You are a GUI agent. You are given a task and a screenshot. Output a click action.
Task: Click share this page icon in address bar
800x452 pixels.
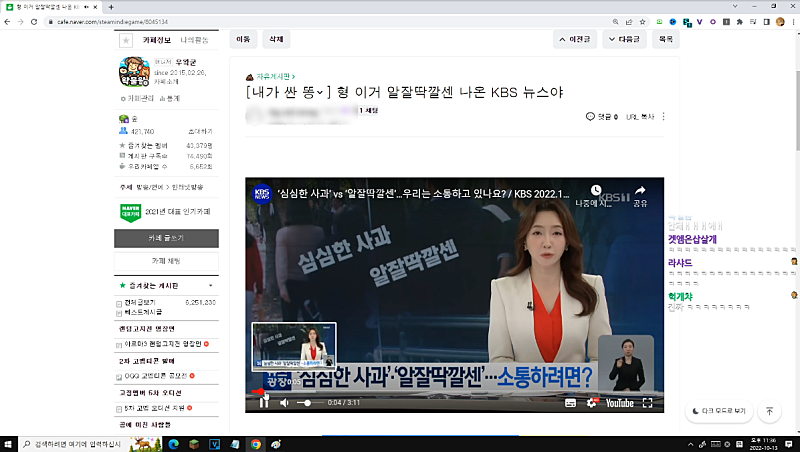629,22
